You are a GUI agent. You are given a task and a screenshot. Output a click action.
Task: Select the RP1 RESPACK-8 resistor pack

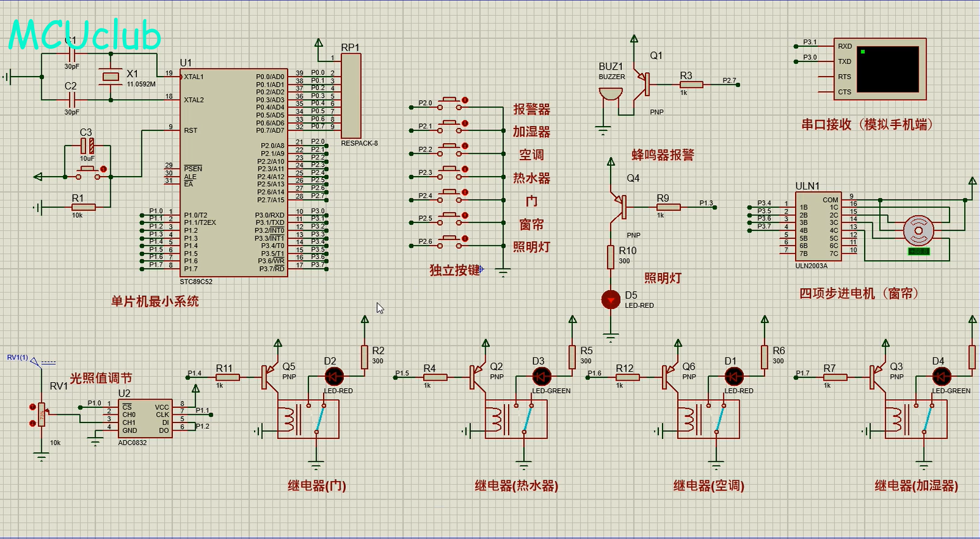click(351, 95)
